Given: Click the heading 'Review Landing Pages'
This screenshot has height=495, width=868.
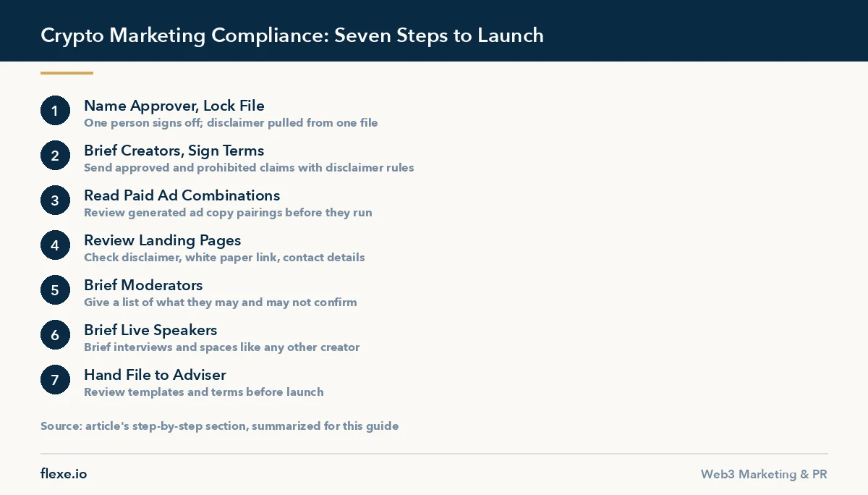Looking at the screenshot, I should click(163, 240).
